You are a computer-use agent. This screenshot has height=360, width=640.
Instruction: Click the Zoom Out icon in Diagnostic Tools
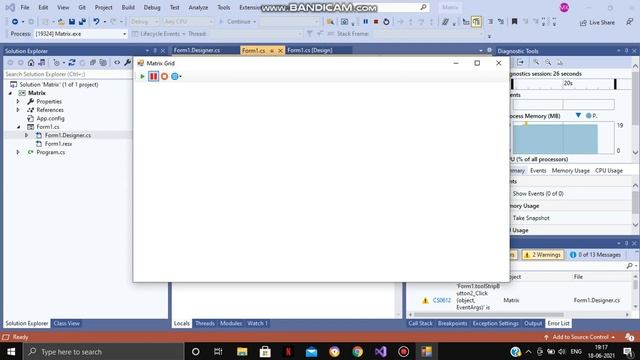[x=548, y=62]
